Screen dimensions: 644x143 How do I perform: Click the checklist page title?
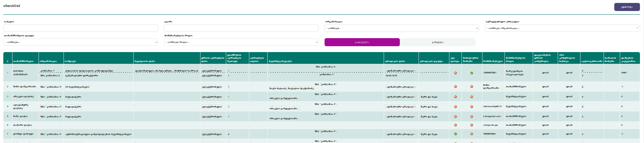point(12,6)
